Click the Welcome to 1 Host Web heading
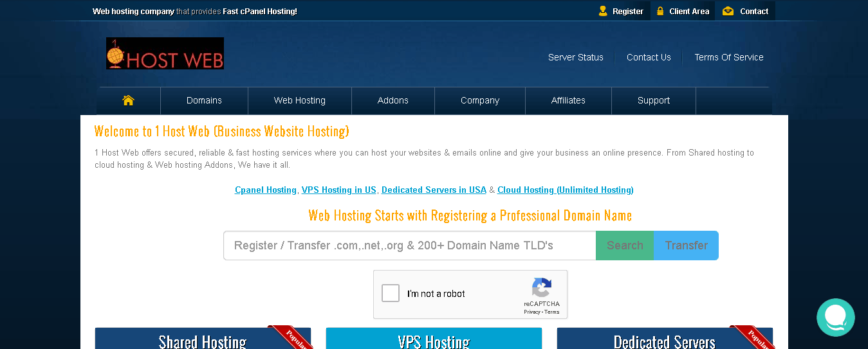 pyautogui.click(x=222, y=131)
